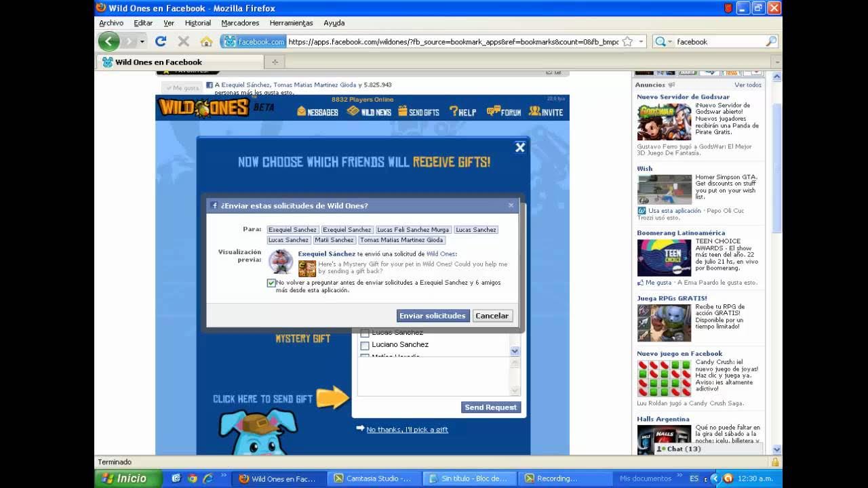Open the Archivo menu

coord(111,23)
